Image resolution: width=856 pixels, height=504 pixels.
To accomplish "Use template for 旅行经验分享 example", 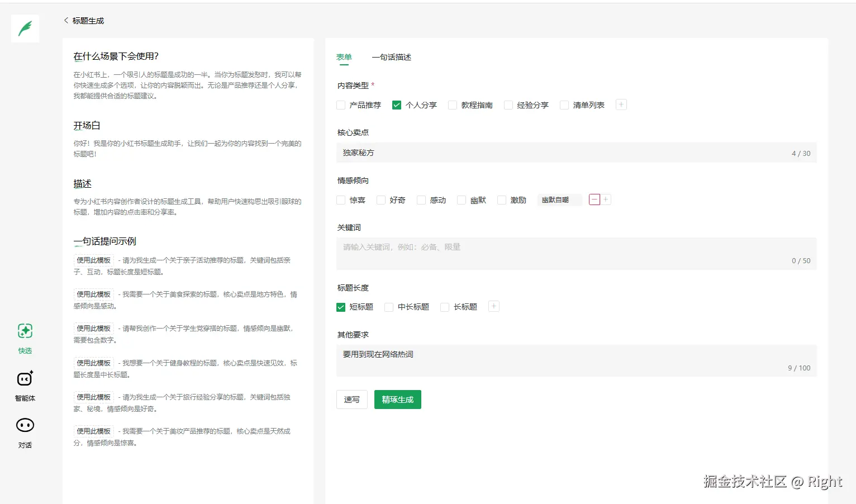I will (94, 397).
